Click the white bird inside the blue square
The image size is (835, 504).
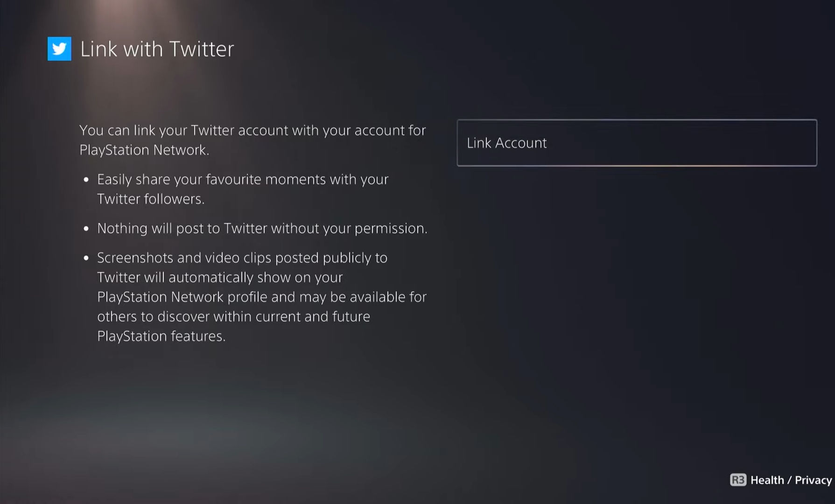point(59,49)
